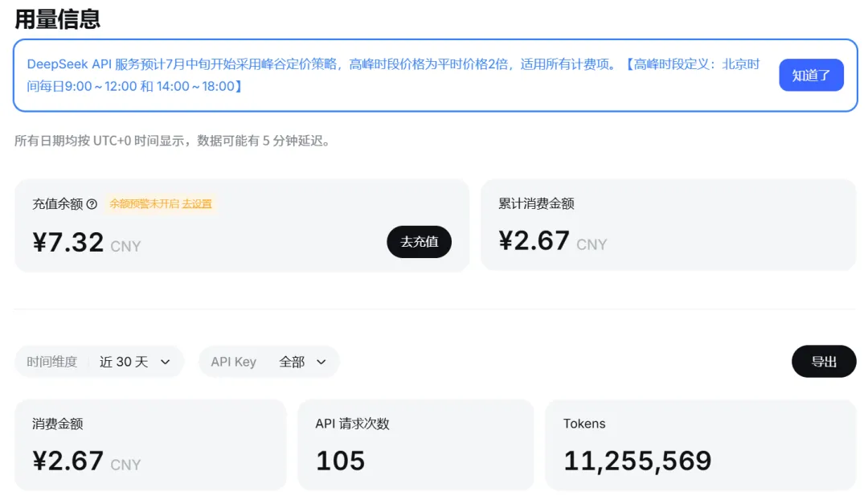Export usage data with 导出 button
Viewport: 868px width, 500px height.
coord(824,362)
